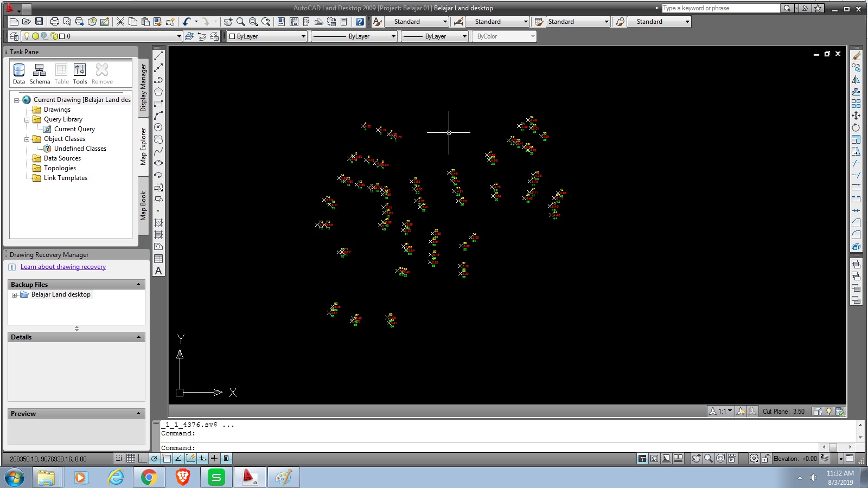Open Chrome from the taskbar
Image resolution: width=868 pixels, height=488 pixels.
(149, 477)
